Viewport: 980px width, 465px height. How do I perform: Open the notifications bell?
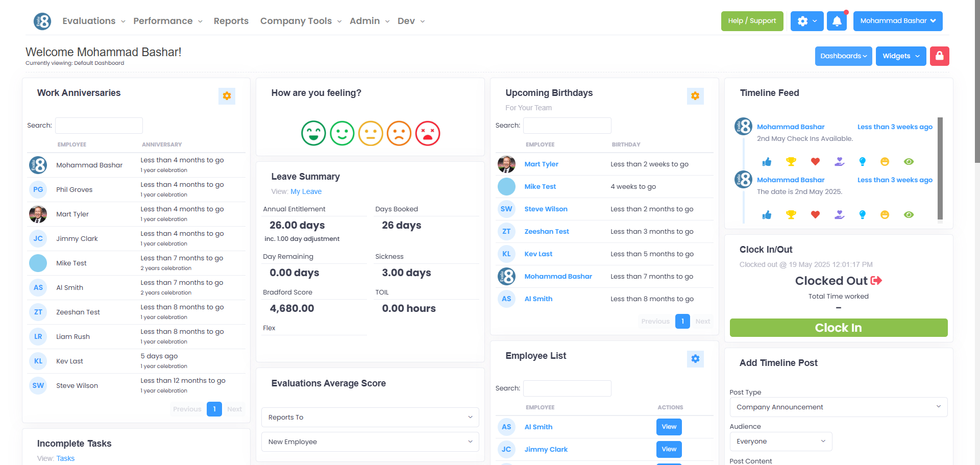(x=837, y=21)
